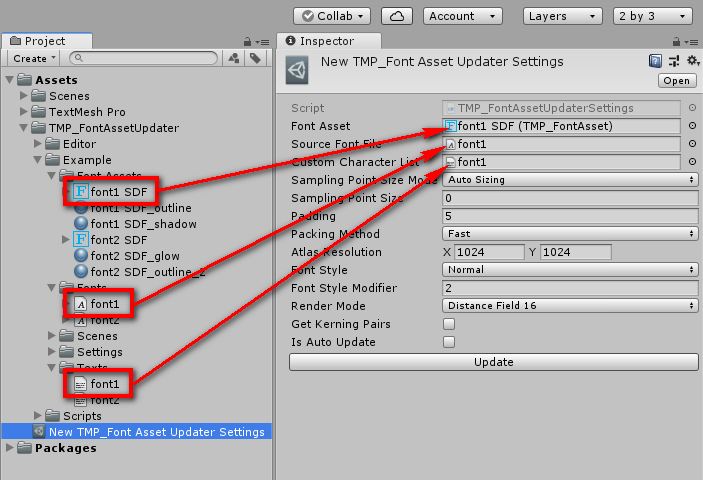Collapse the Example folder
This screenshot has height=480, width=703.
(38, 160)
